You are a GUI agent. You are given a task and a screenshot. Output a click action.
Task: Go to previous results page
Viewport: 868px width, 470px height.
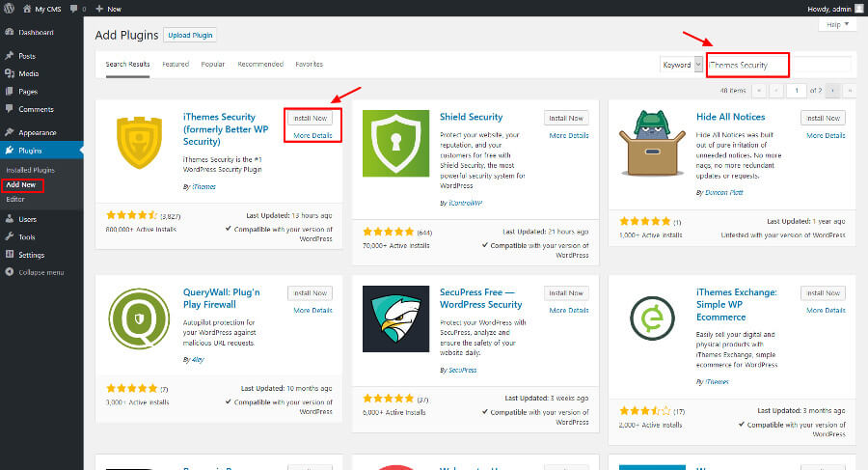click(x=776, y=91)
